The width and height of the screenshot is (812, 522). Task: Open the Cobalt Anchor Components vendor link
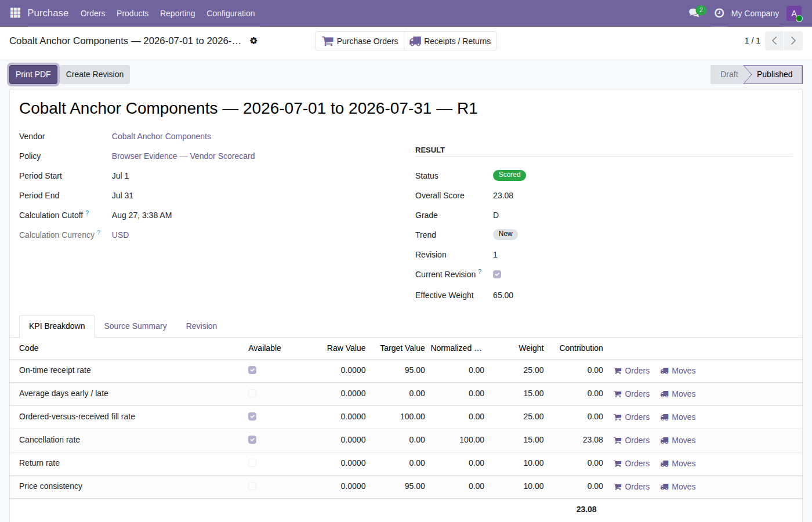[161, 136]
